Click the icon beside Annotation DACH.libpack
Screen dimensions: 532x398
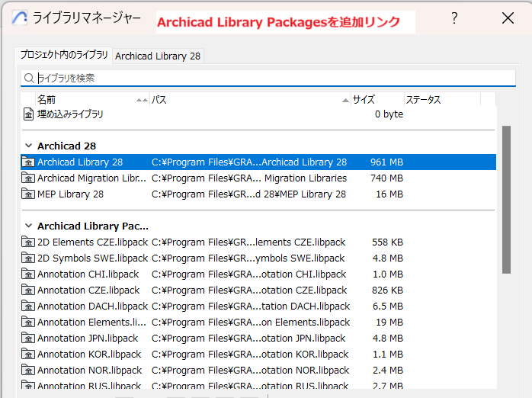[x=28, y=306]
